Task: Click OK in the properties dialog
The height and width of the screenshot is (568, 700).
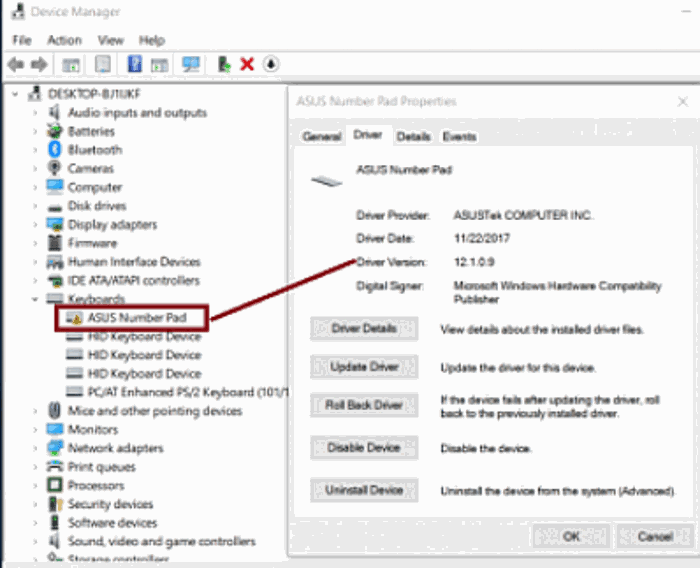Action: (571, 536)
